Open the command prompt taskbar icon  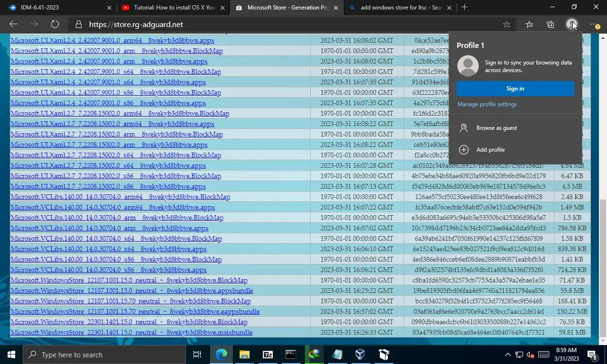[291, 355]
